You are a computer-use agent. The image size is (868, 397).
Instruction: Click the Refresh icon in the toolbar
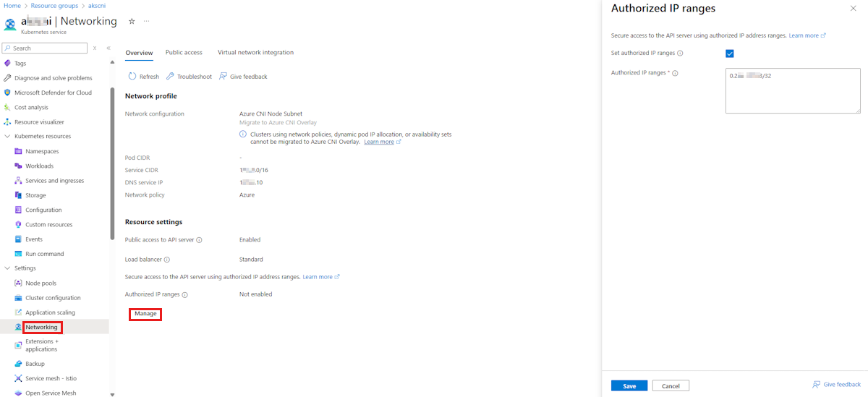pos(132,77)
